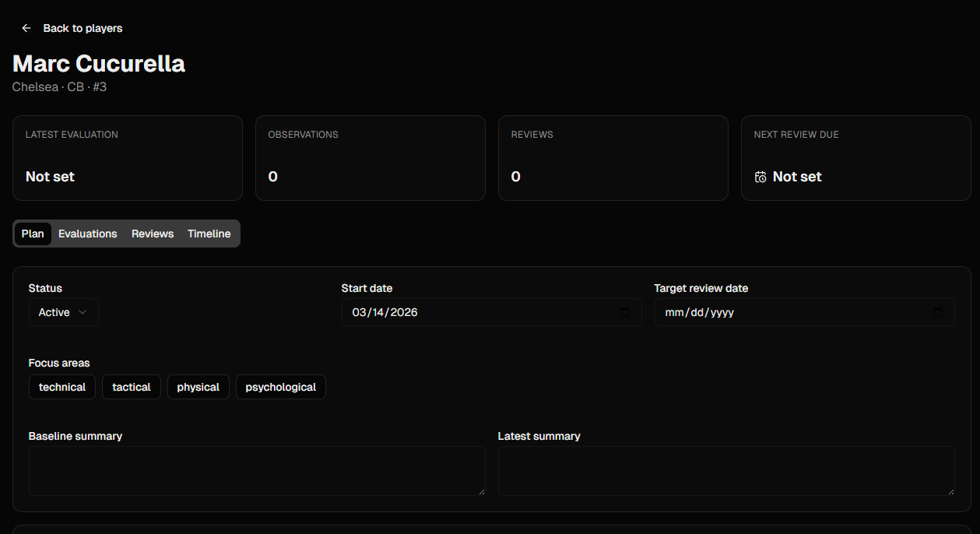980x534 pixels.
Task: Open the Target review date calendar icon
Action: tap(938, 312)
